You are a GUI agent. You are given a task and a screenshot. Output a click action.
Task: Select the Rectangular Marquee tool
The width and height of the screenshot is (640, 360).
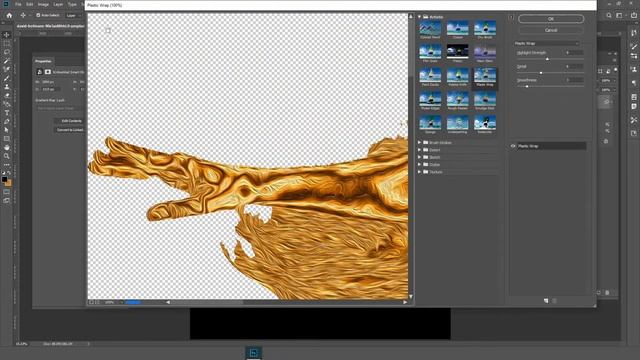7,43
